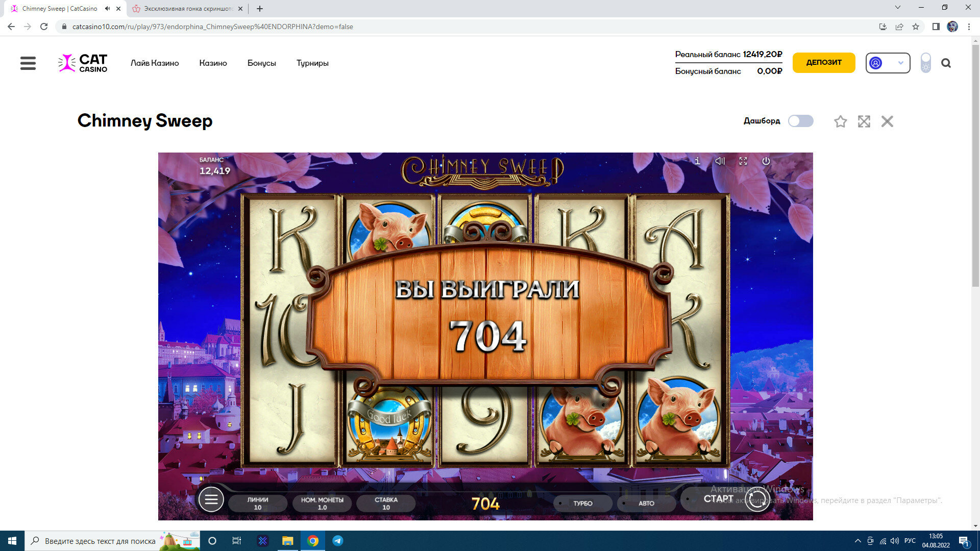The image size is (980, 551).
Task: Open the slot game round menu button
Action: pyautogui.click(x=211, y=499)
